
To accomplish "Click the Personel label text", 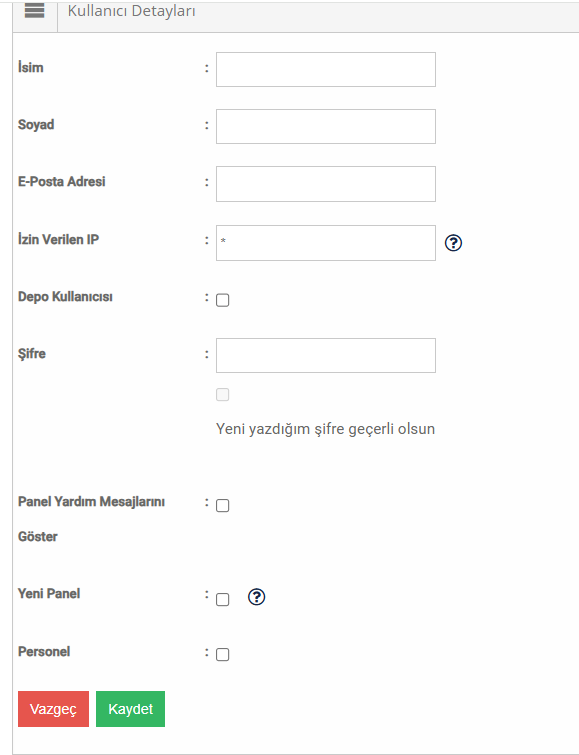I will coord(44,651).
